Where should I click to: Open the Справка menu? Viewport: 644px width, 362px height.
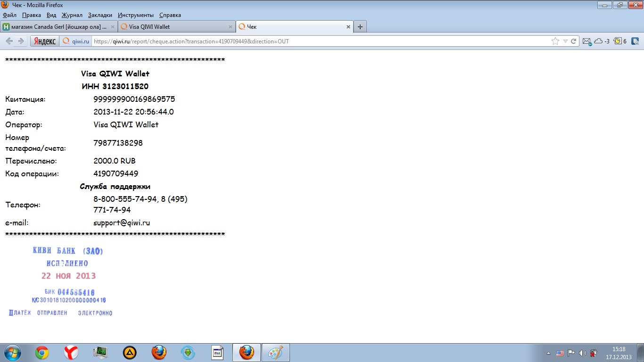point(170,15)
